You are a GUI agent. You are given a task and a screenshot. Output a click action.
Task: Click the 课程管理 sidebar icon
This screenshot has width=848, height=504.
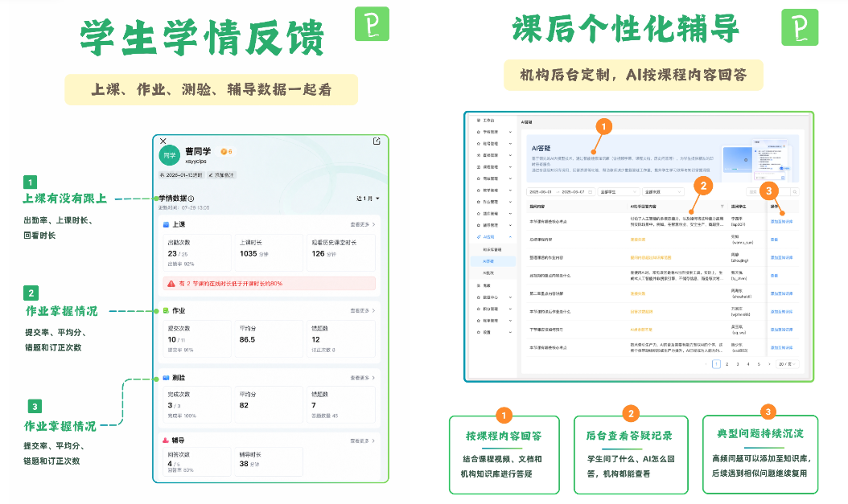(478, 167)
